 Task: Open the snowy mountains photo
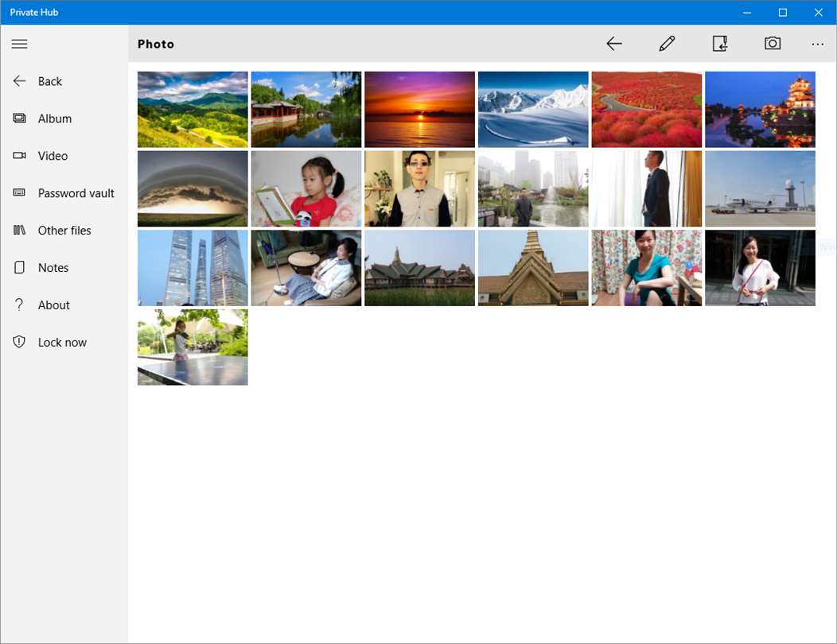(533, 110)
